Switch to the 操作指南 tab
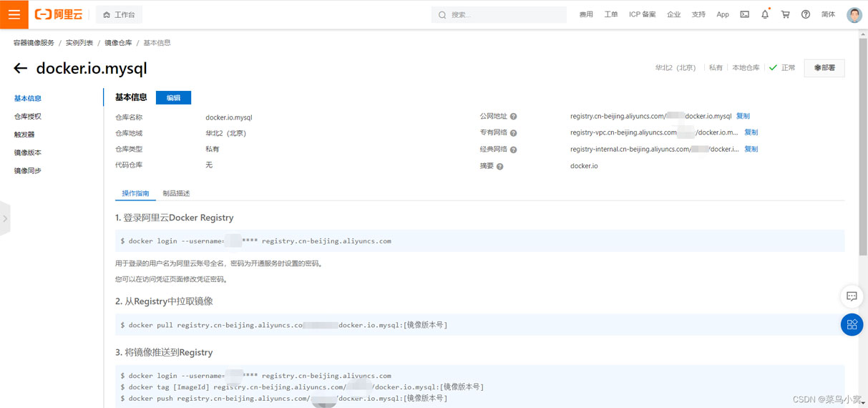This screenshot has height=408, width=868. [x=135, y=193]
